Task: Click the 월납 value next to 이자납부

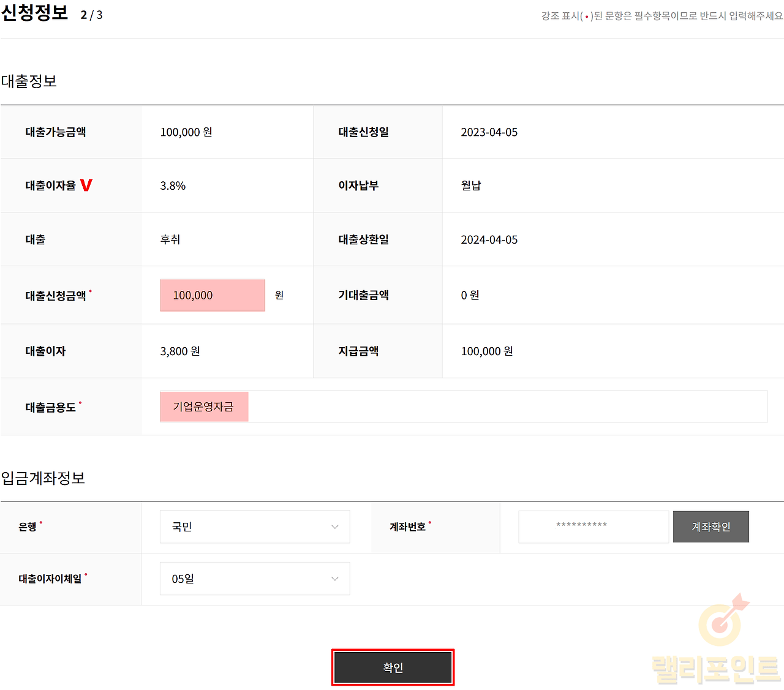Action: click(x=471, y=186)
